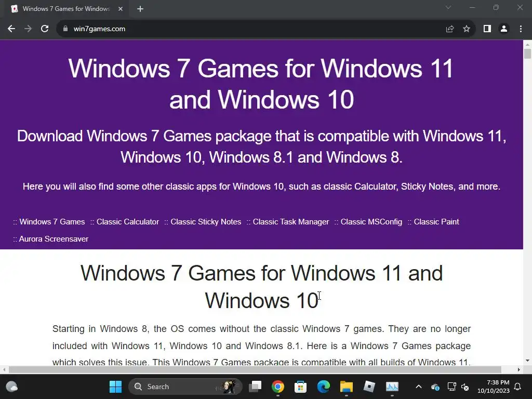Click the horizontal scrollbar thumb
The height and width of the screenshot is (399, 532).
pos(255,369)
